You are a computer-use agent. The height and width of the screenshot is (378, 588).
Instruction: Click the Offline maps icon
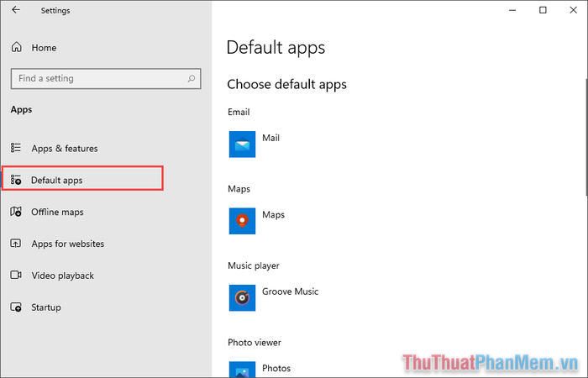pos(16,212)
